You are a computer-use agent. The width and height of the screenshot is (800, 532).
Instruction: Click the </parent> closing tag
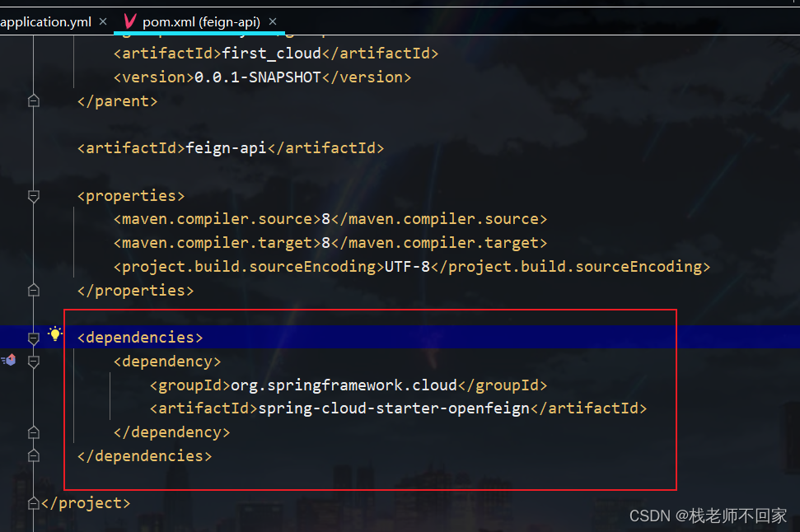(117, 101)
